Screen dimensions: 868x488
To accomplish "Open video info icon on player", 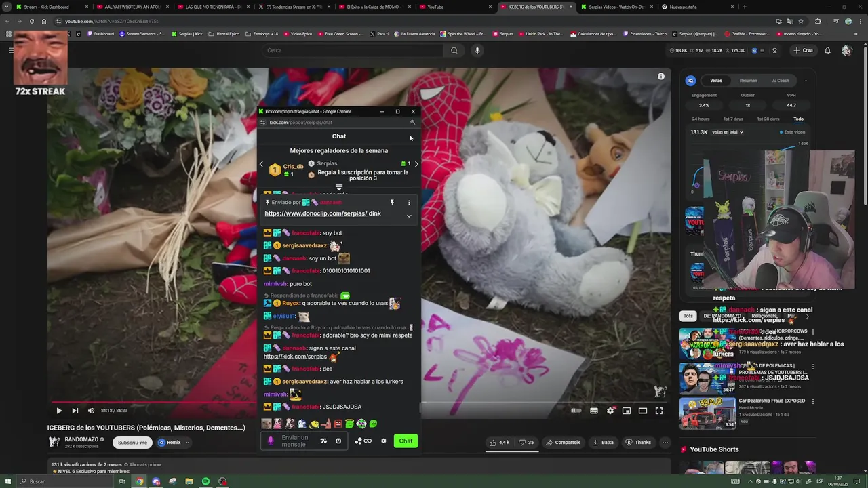I will (661, 76).
